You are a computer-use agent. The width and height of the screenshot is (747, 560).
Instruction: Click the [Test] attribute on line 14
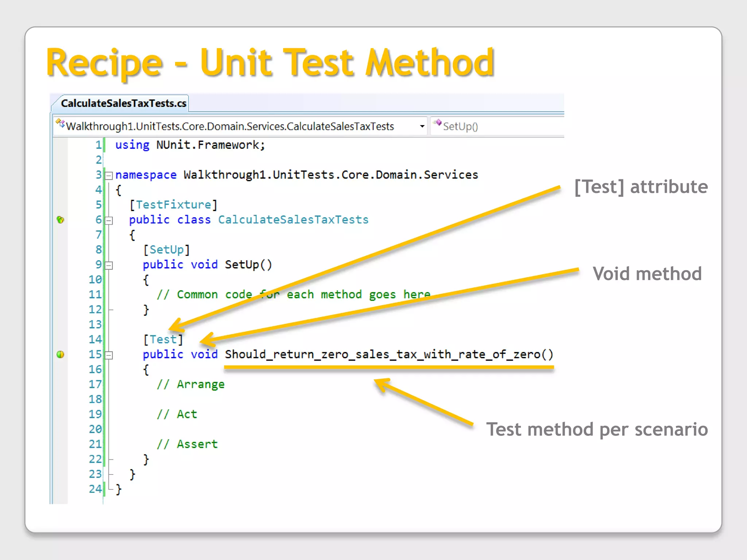click(x=163, y=339)
